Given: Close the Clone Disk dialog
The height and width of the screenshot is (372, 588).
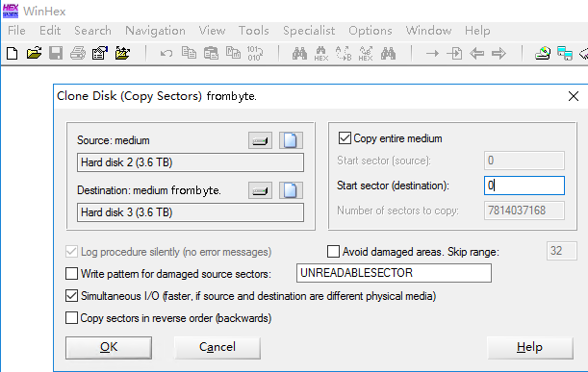Looking at the screenshot, I should [x=573, y=96].
